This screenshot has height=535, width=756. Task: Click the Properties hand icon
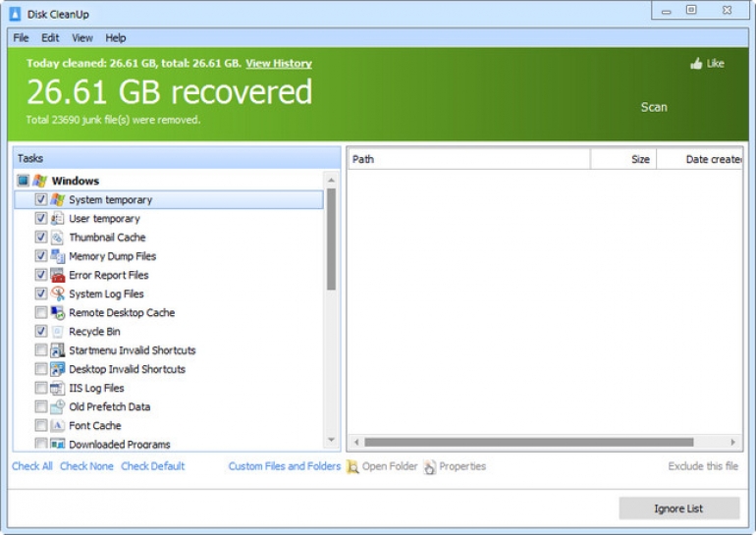click(430, 466)
